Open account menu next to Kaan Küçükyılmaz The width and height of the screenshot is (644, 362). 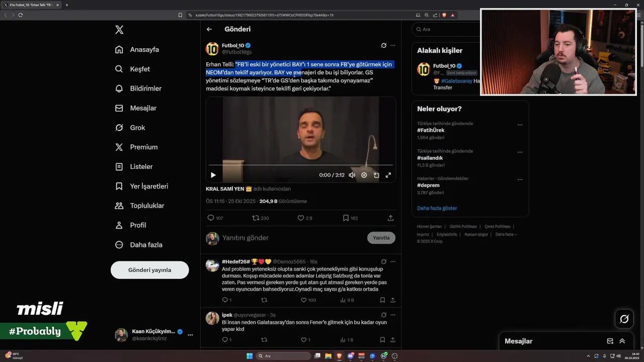pyautogui.click(x=190, y=335)
